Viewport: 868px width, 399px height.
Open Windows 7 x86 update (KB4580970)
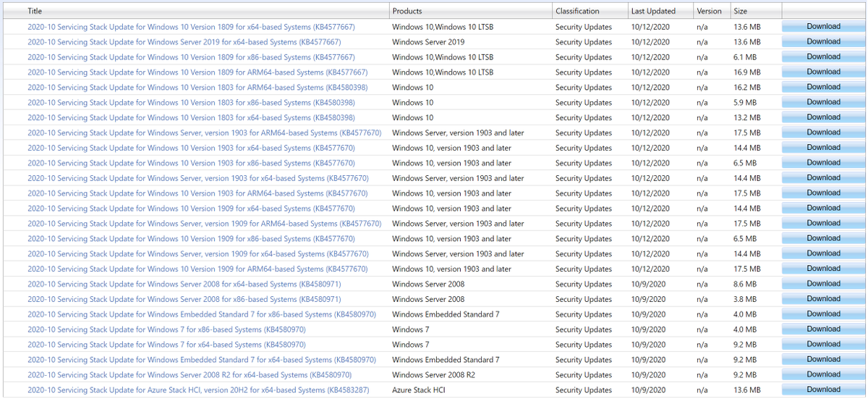[x=166, y=330]
